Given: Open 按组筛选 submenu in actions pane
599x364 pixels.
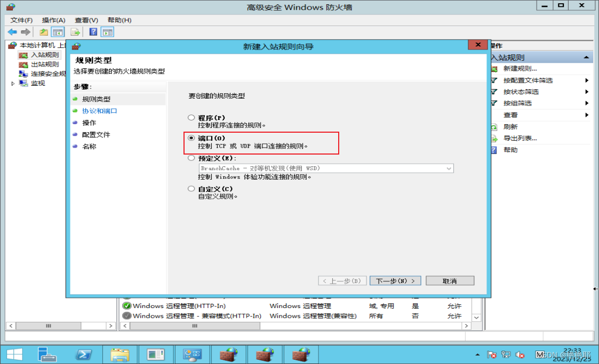Looking at the screenshot, I should [x=517, y=103].
